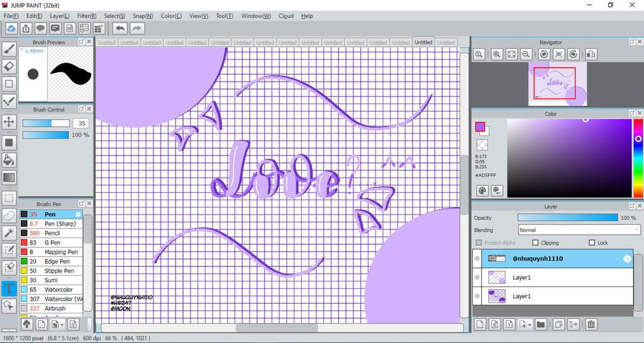The width and height of the screenshot is (644, 343).
Task: Zoom out using Navigator magnifier minus
Action: [x=526, y=54]
